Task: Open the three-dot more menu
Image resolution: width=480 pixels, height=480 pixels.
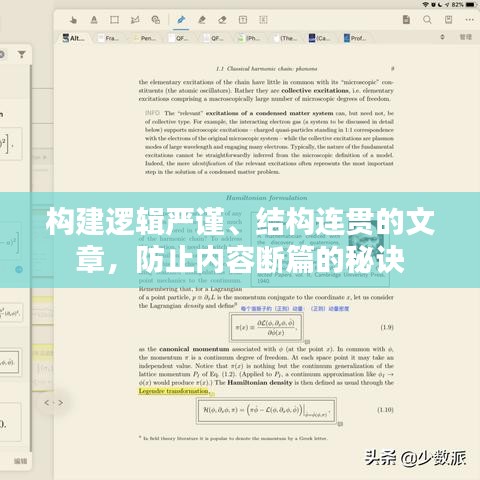Action: pos(470,20)
